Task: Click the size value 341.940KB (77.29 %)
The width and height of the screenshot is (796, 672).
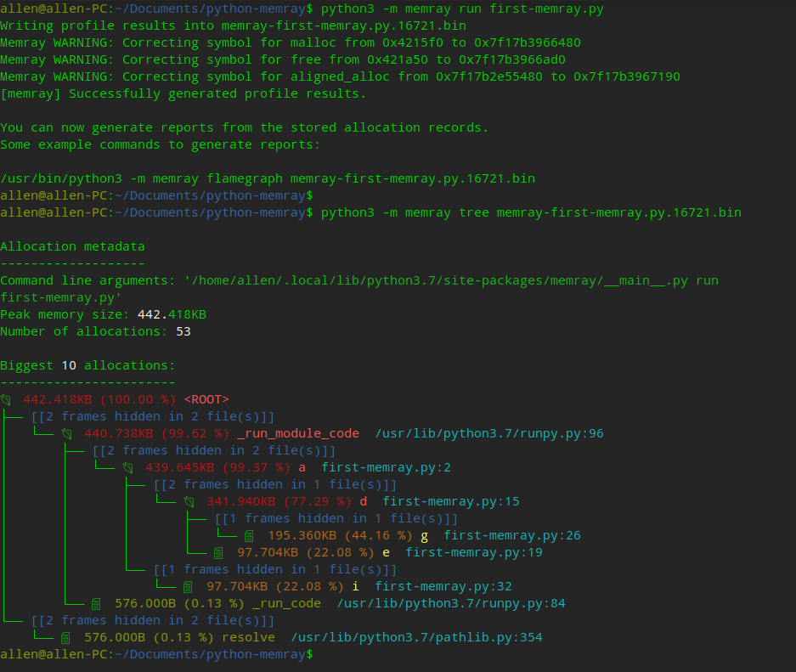Action: [279, 501]
